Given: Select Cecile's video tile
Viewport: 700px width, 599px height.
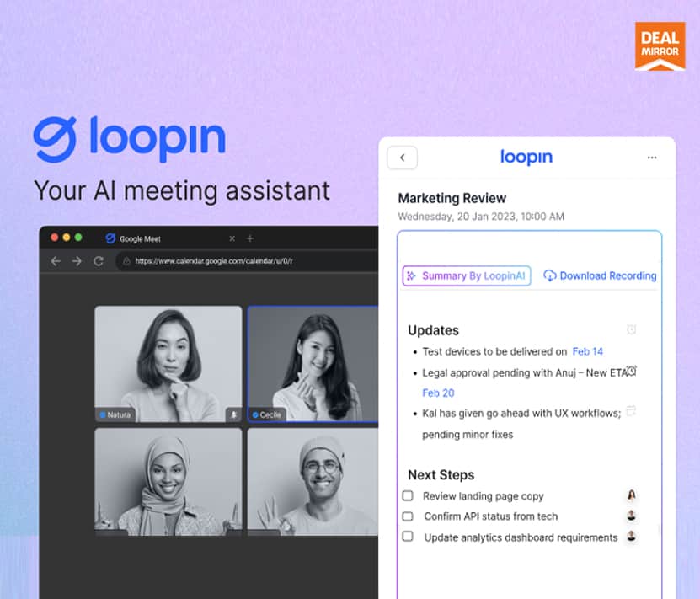Looking at the screenshot, I should coord(313,362).
